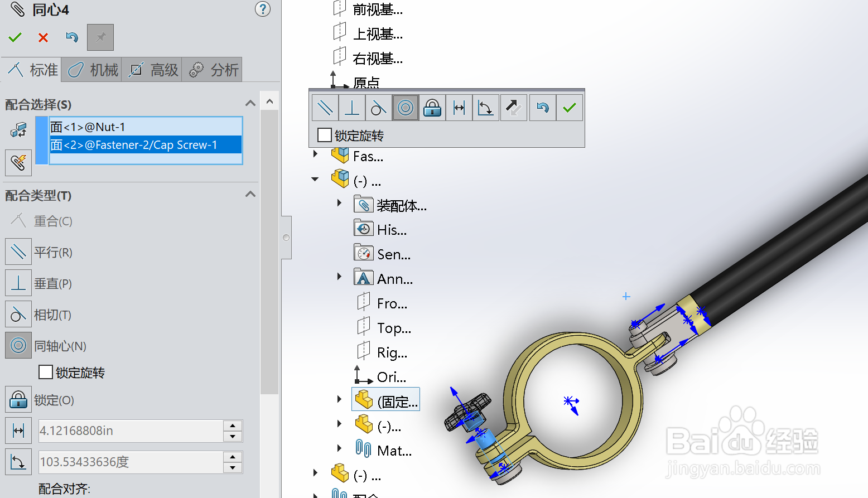Select concentric mate in the popup toolbar

406,108
